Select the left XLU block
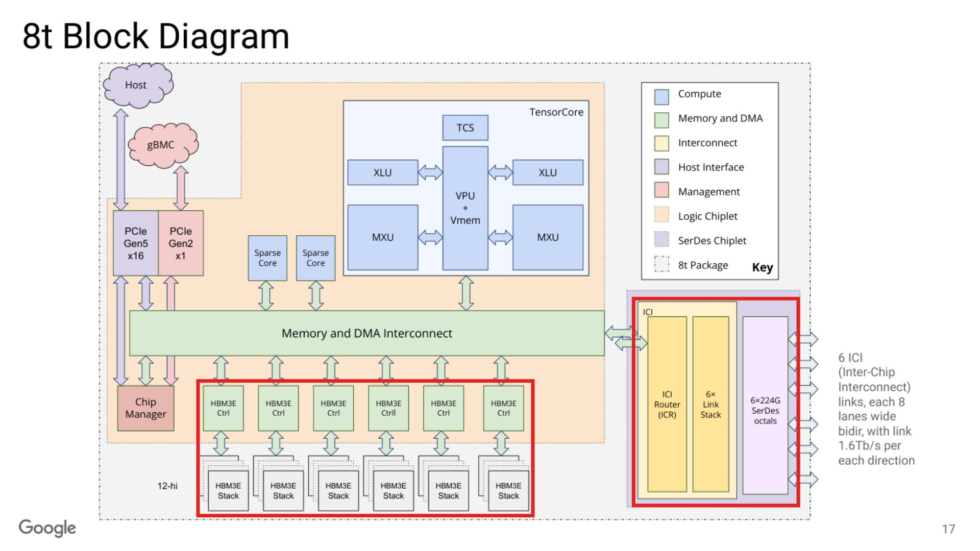This screenshot has width=980, height=551. pyautogui.click(x=383, y=172)
